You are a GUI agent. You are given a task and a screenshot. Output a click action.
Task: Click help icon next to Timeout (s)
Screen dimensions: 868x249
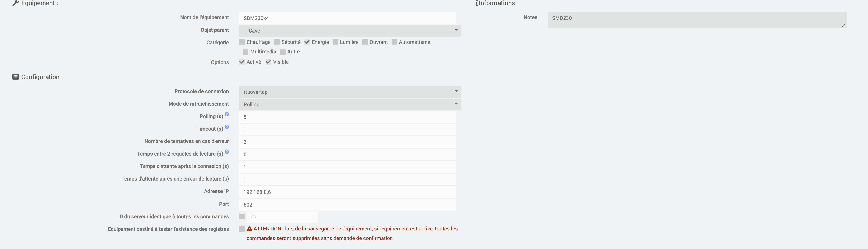point(227,127)
